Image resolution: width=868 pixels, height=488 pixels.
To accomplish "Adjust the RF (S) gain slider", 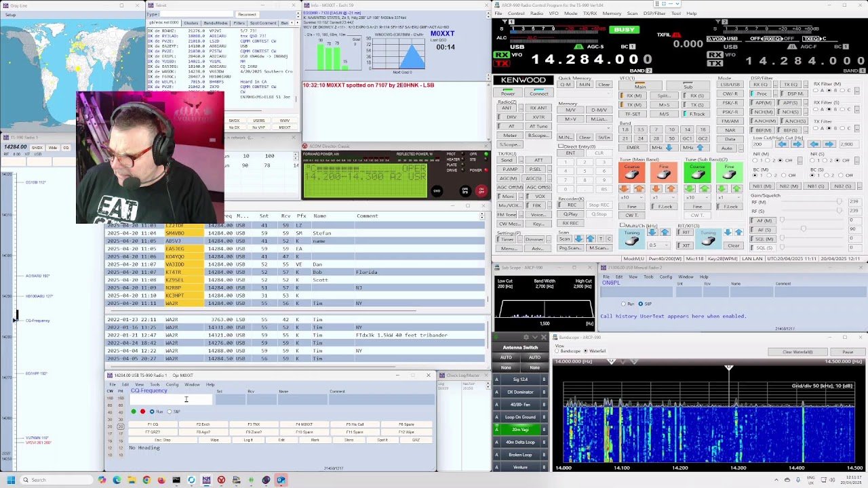I will pyautogui.click(x=839, y=211).
